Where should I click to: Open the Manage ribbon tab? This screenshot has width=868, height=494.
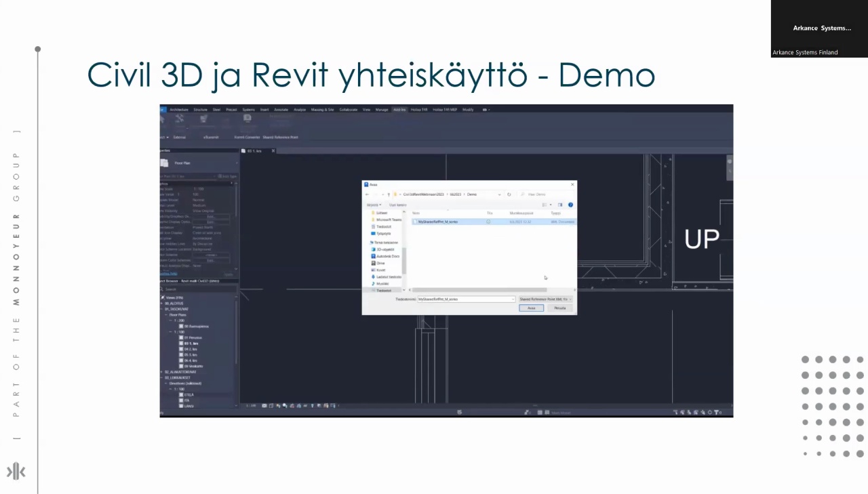382,109
